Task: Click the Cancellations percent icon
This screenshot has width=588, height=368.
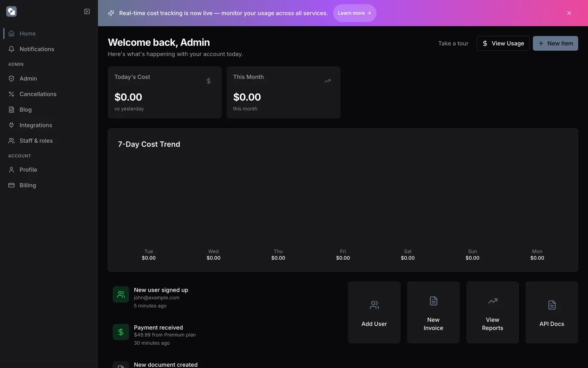Action: (11, 94)
